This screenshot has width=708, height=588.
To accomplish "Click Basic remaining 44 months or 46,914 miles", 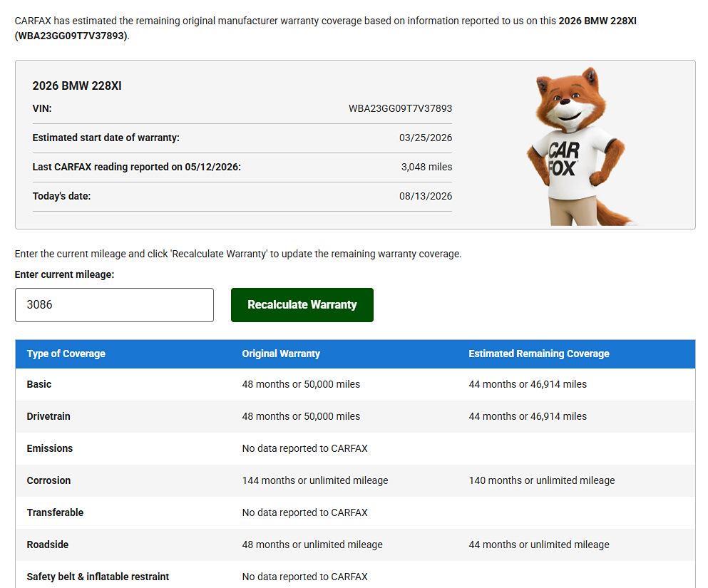I will tap(528, 384).
